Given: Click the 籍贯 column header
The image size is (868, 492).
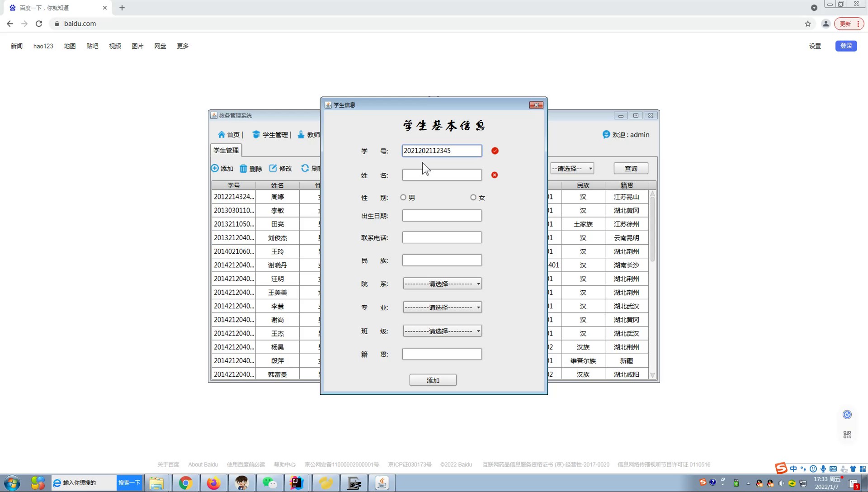Looking at the screenshot, I should click(627, 185).
